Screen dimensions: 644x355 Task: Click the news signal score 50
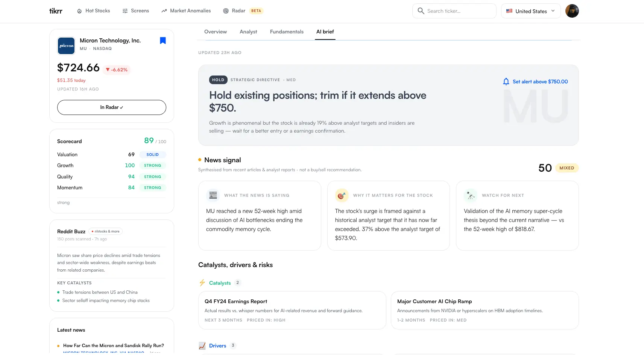(545, 168)
